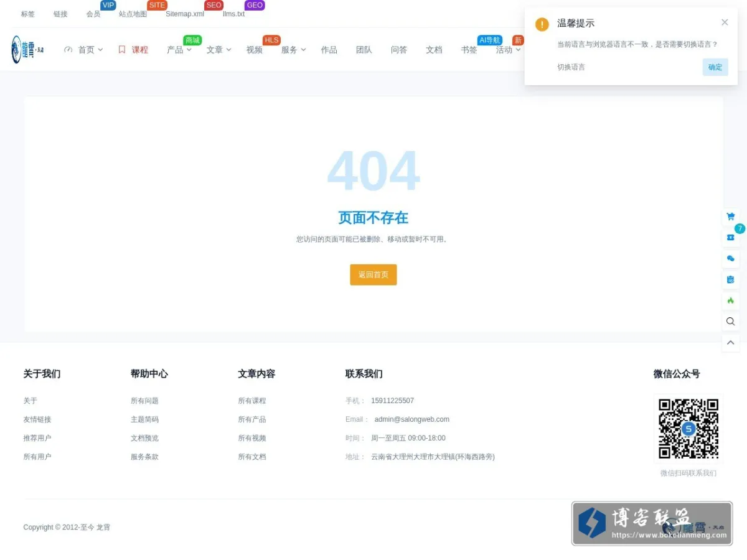
Task: Click 切换语言 in the notification
Action: tap(571, 67)
